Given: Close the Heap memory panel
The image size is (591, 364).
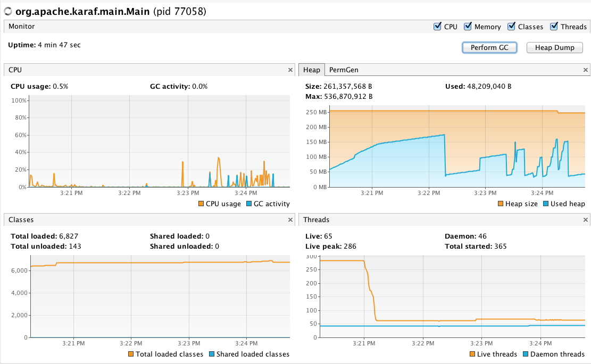Looking at the screenshot, I should tap(585, 70).
